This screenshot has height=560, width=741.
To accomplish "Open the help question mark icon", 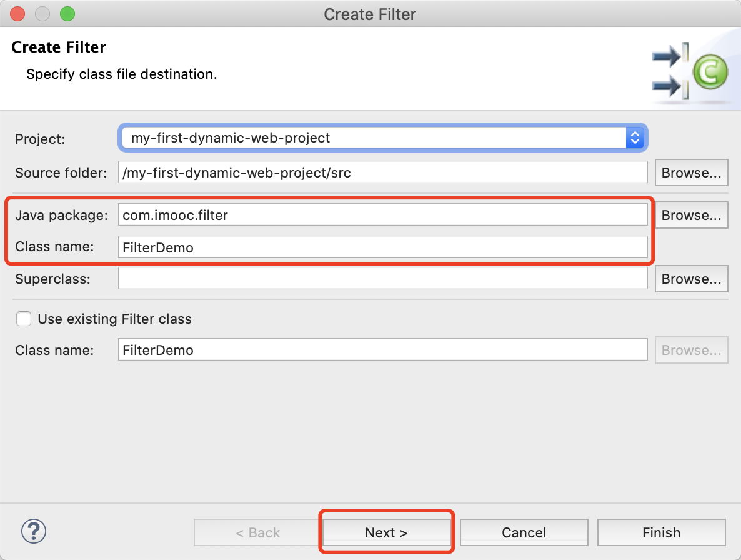I will [x=34, y=532].
